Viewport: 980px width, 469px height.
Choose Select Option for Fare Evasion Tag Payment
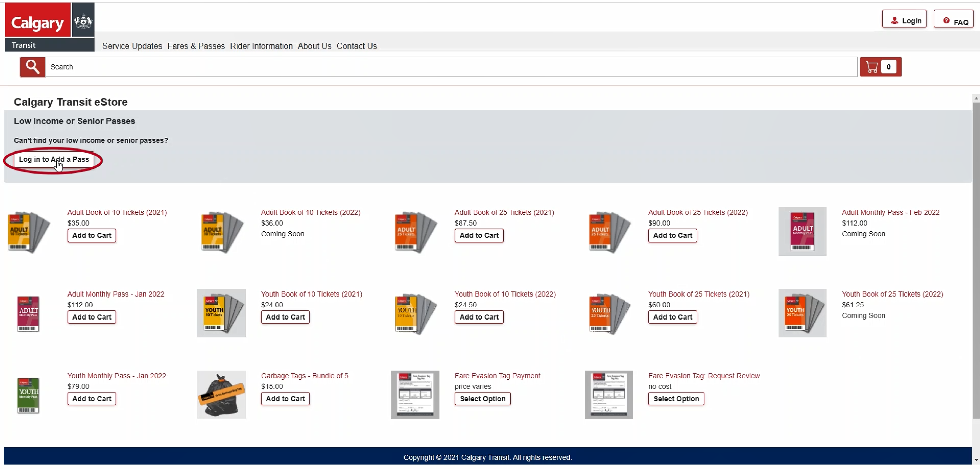click(482, 399)
